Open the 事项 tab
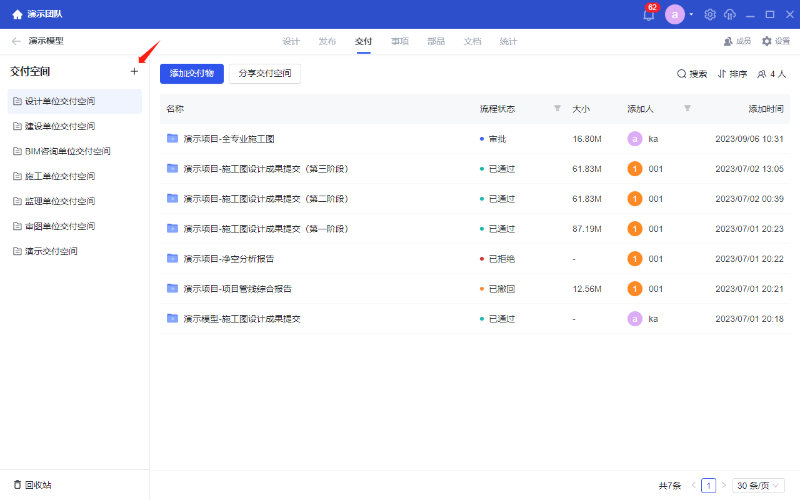 [x=399, y=41]
